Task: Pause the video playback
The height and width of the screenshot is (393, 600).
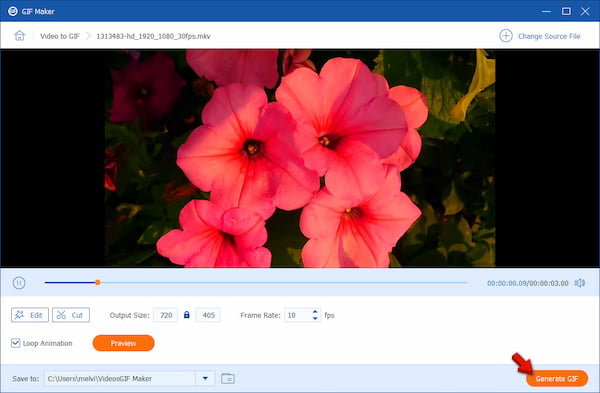Action: pos(19,283)
